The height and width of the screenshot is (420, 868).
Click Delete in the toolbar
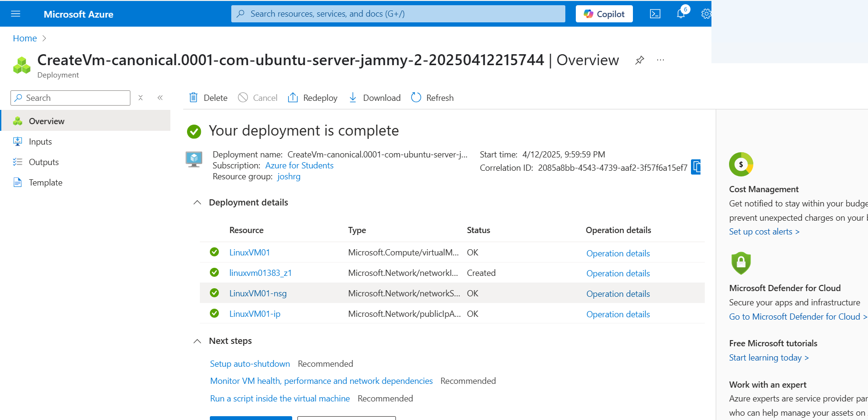208,98
